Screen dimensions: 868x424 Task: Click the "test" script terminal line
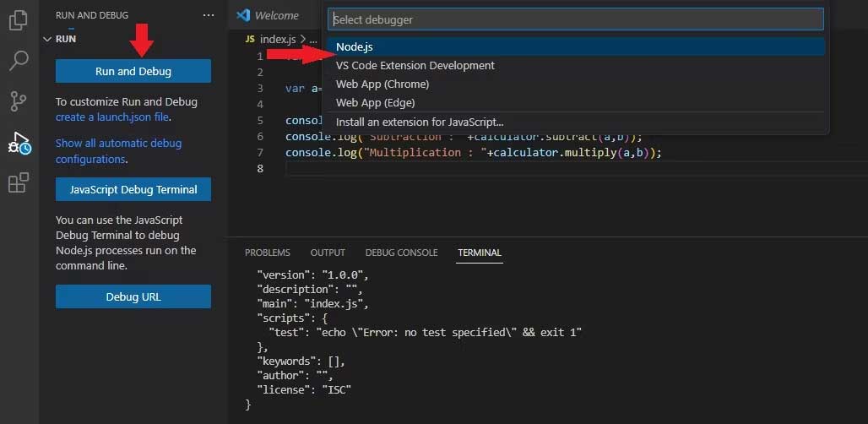(x=426, y=332)
